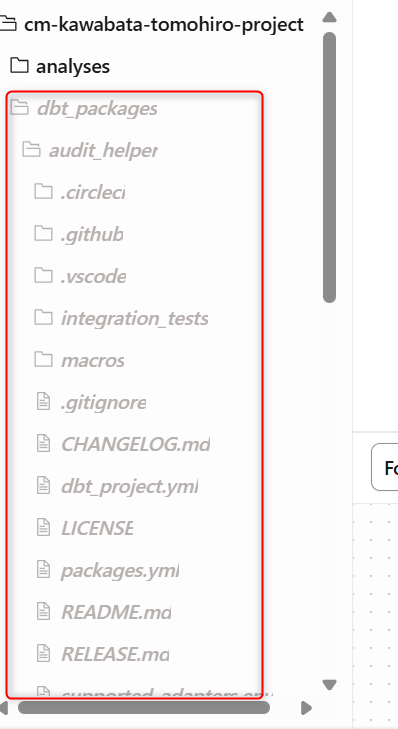The width and height of the screenshot is (398, 729).
Task: Click the analyses folder icon
Action: point(19,66)
